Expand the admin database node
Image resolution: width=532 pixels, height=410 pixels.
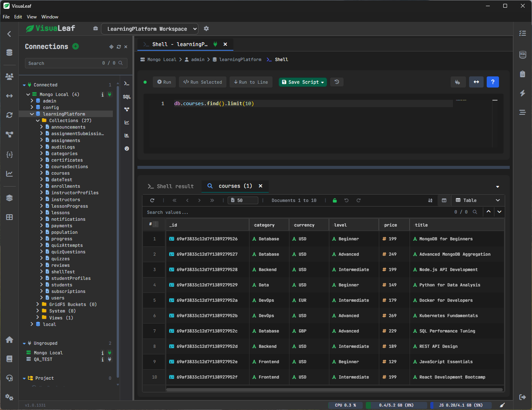pyautogui.click(x=32, y=101)
